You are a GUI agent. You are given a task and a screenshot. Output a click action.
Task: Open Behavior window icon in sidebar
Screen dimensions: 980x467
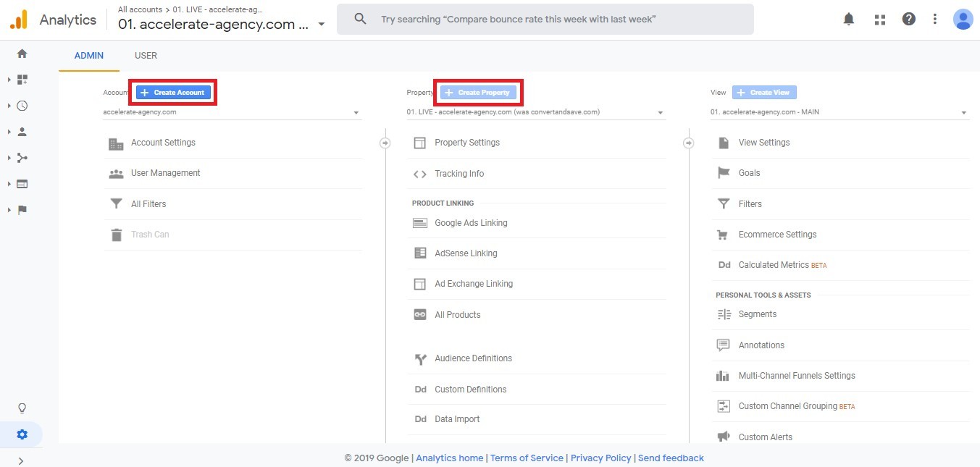[22, 184]
